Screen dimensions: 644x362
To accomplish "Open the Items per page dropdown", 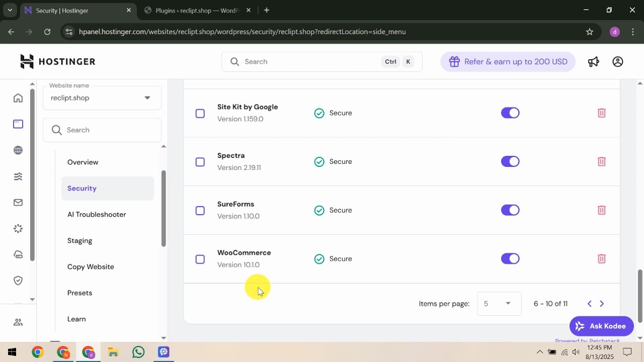I will click(499, 304).
